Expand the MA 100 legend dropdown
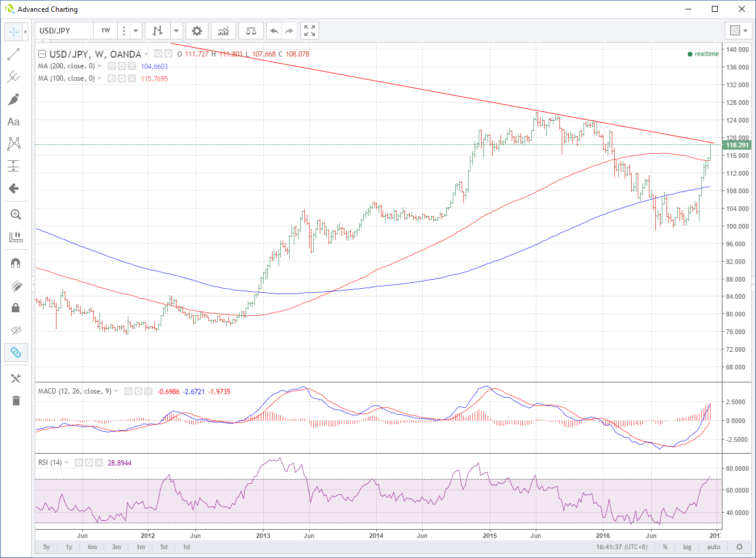 tap(100, 78)
